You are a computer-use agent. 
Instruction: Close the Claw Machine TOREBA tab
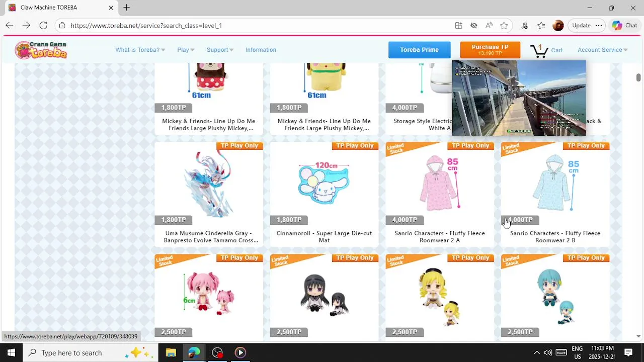111,8
